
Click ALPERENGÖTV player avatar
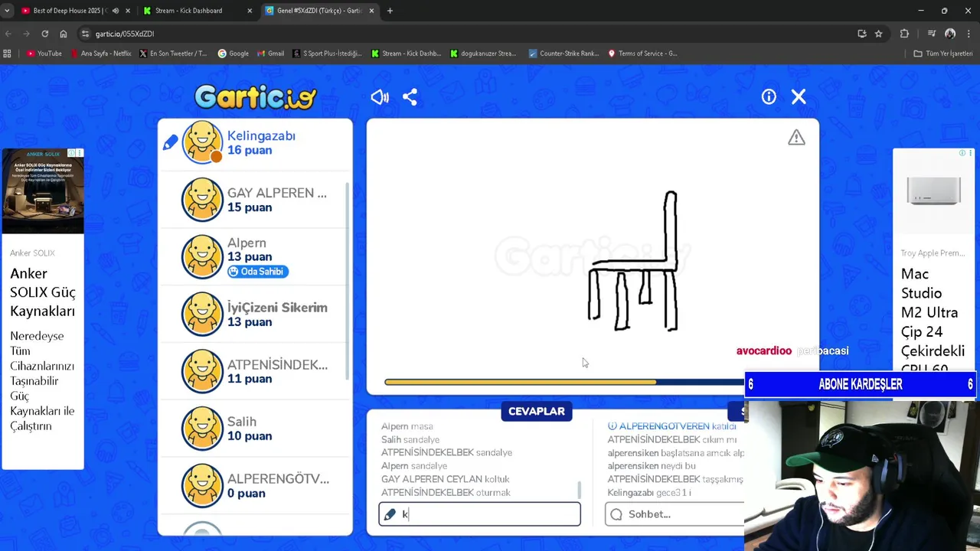point(202,484)
